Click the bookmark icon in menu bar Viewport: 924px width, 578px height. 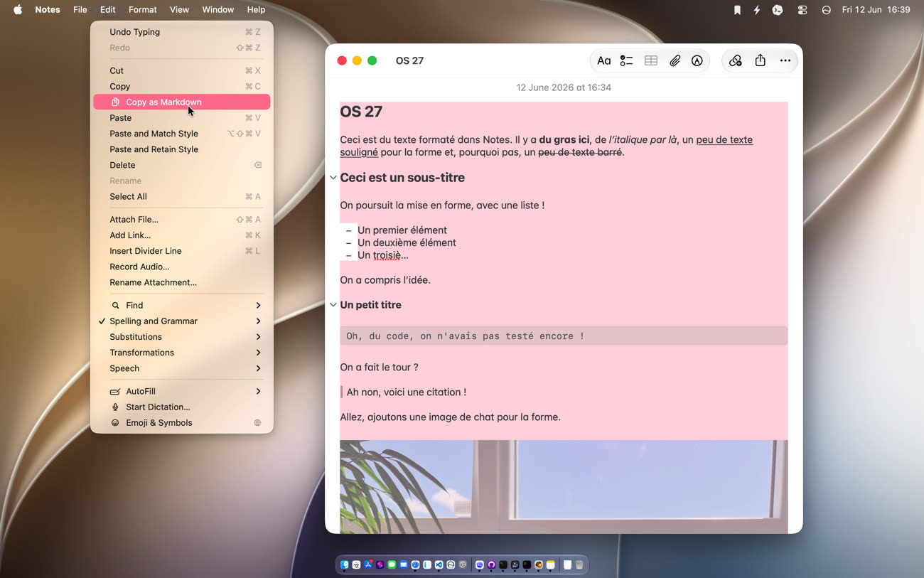tap(737, 10)
